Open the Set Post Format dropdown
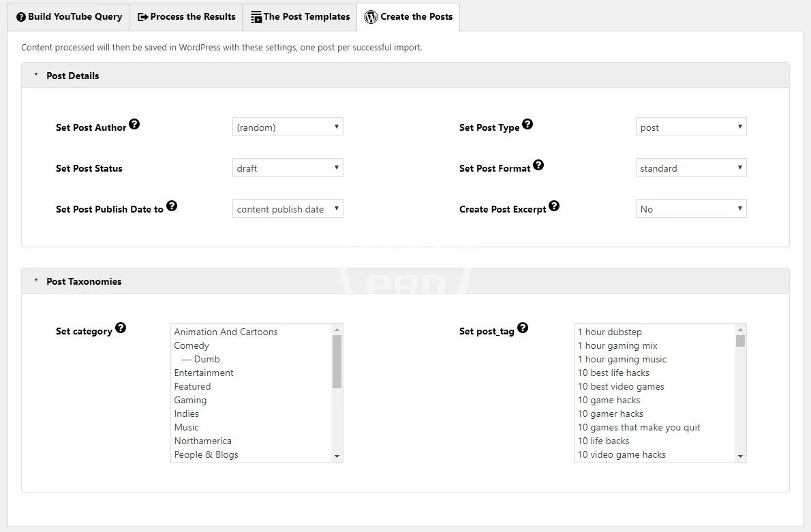 [x=690, y=168]
